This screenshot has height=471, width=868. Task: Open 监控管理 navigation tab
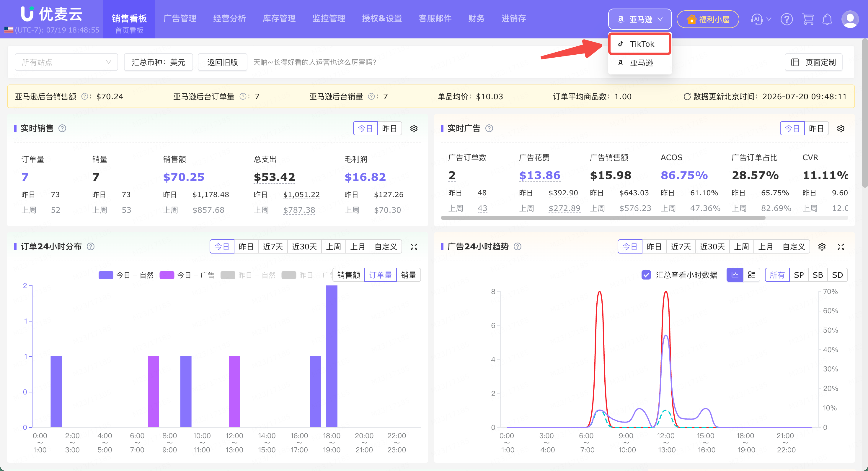pyautogui.click(x=329, y=19)
